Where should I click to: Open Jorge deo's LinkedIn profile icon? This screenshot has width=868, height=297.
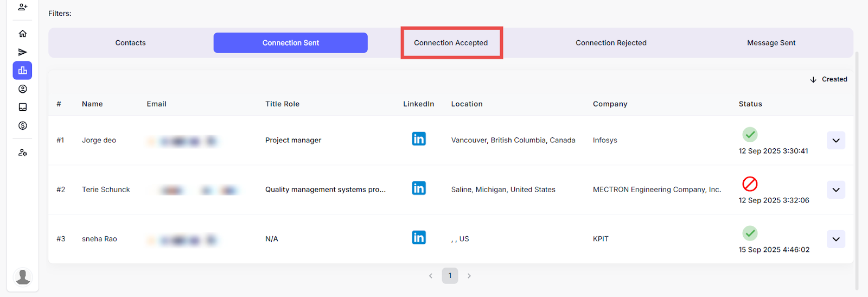click(x=419, y=139)
